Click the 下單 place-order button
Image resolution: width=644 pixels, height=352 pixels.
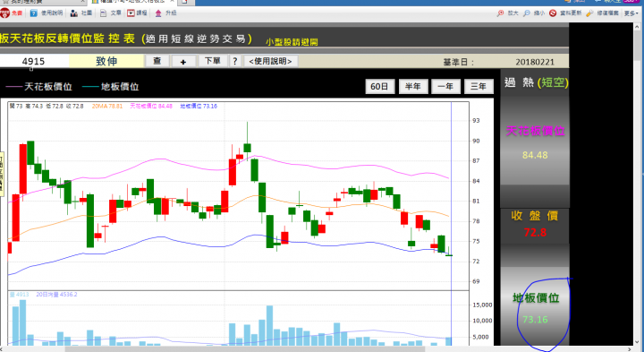[x=213, y=61]
